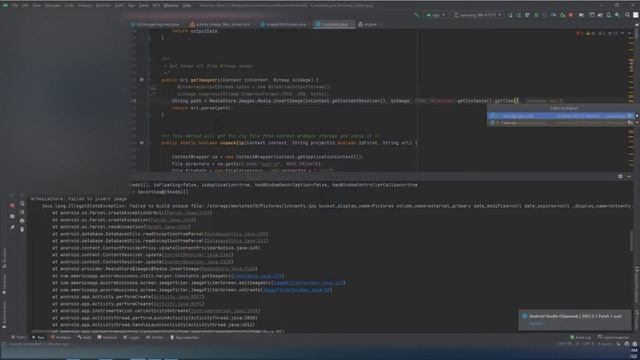
Task: Open the Build menu
Action: (119, 5)
